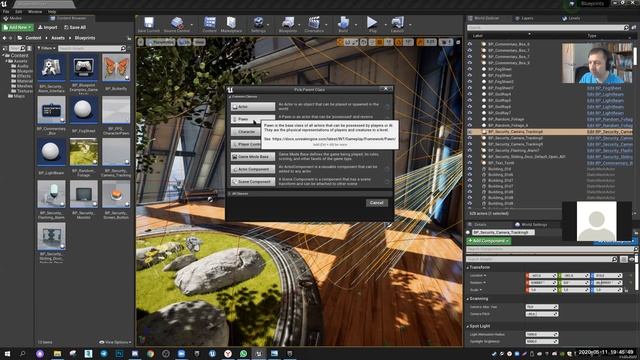The image size is (640, 360).
Task: Open Source Control from the toolbar
Action: tap(176, 24)
